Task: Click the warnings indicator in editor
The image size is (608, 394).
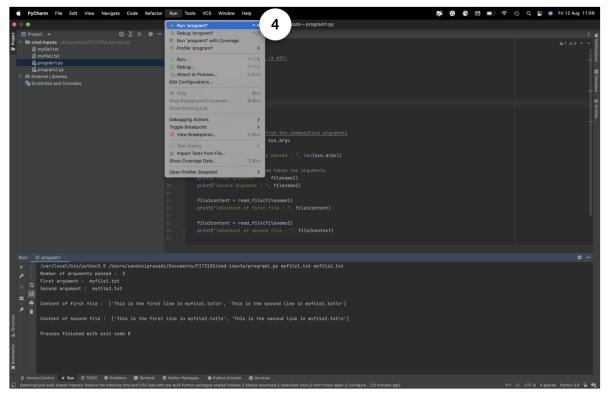Action: click(x=567, y=43)
